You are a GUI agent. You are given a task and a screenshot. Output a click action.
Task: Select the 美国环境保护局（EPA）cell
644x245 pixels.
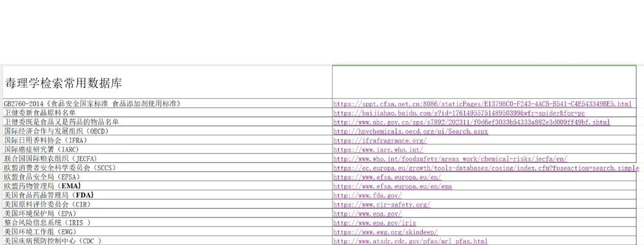point(167,213)
